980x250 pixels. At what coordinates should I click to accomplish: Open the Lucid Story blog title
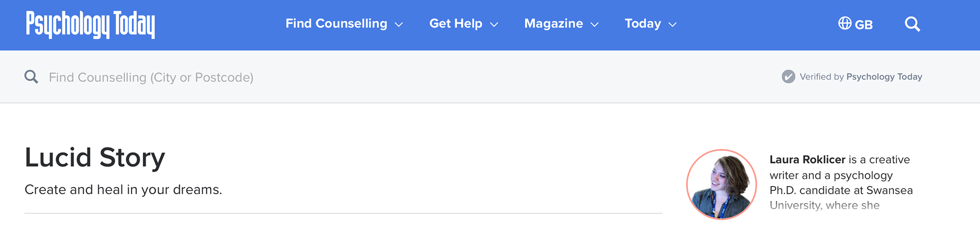click(95, 157)
